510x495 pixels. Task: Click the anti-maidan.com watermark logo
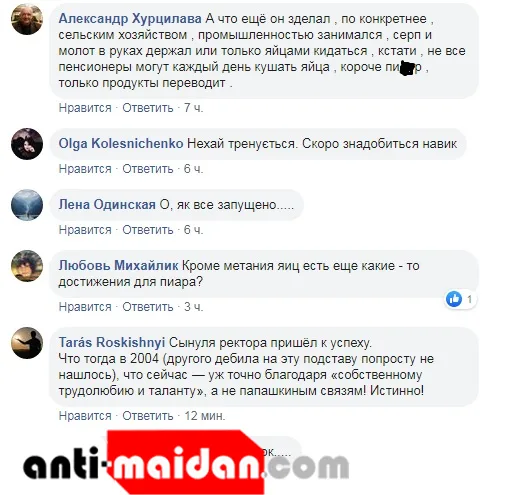point(186,463)
